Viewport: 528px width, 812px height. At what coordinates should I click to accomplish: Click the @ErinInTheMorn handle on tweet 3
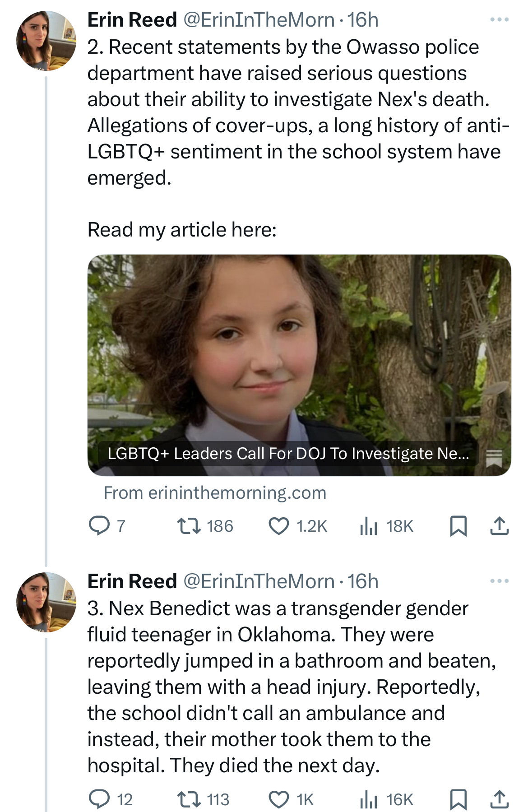(259, 581)
